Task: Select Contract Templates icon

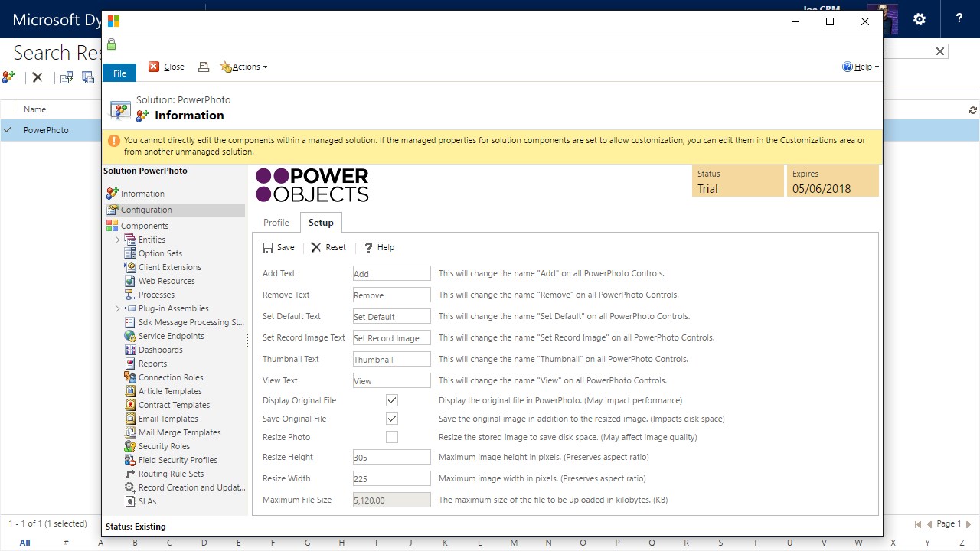Action: [130, 405]
